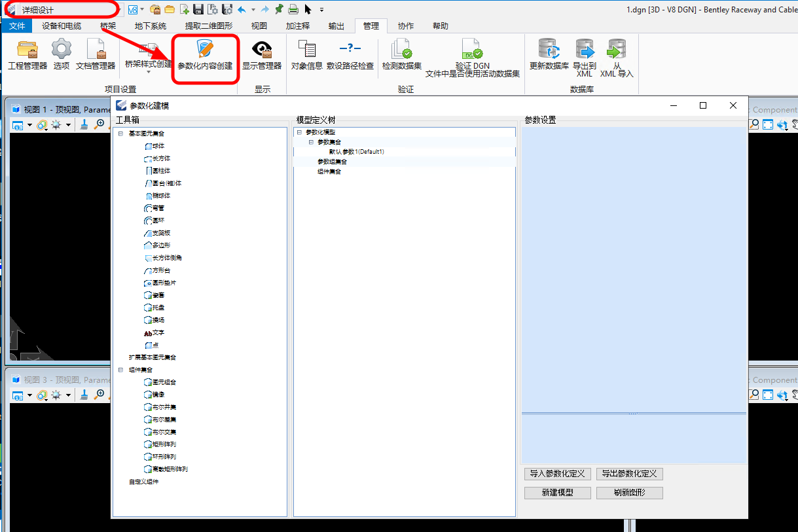Screen dimensions: 798x532
Task: Launch 参数化内容创建 tool
Action: [205, 55]
